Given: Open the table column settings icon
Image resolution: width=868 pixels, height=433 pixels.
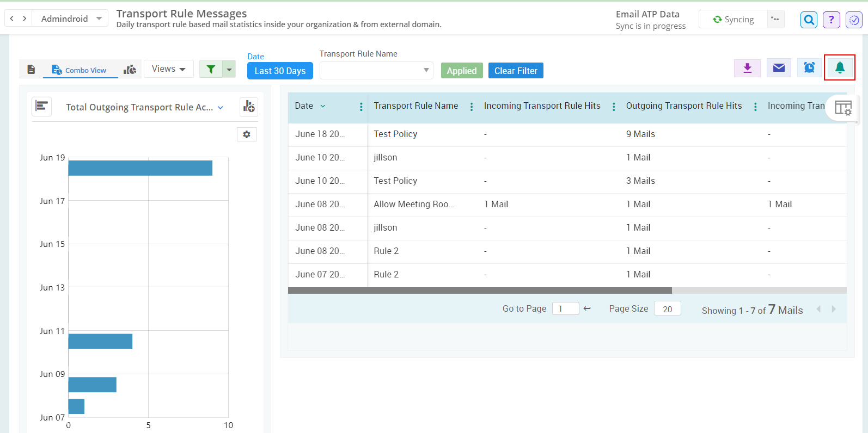Looking at the screenshot, I should click(x=843, y=108).
